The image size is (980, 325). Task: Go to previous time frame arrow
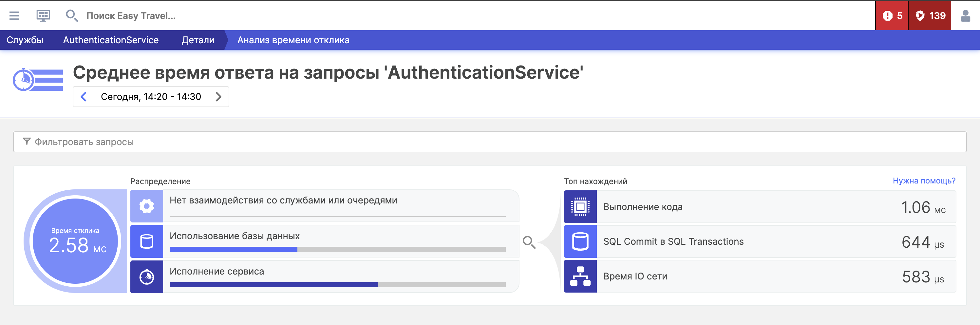[84, 97]
